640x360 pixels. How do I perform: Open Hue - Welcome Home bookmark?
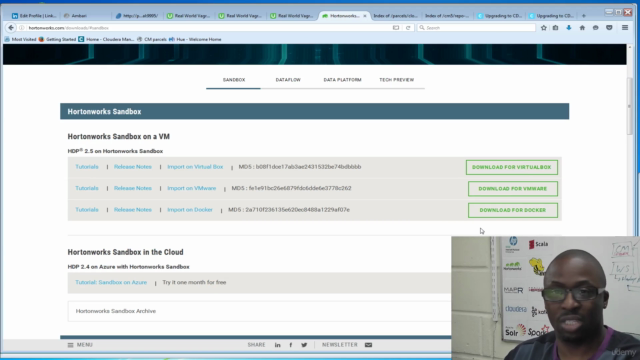pyautogui.click(x=195, y=39)
